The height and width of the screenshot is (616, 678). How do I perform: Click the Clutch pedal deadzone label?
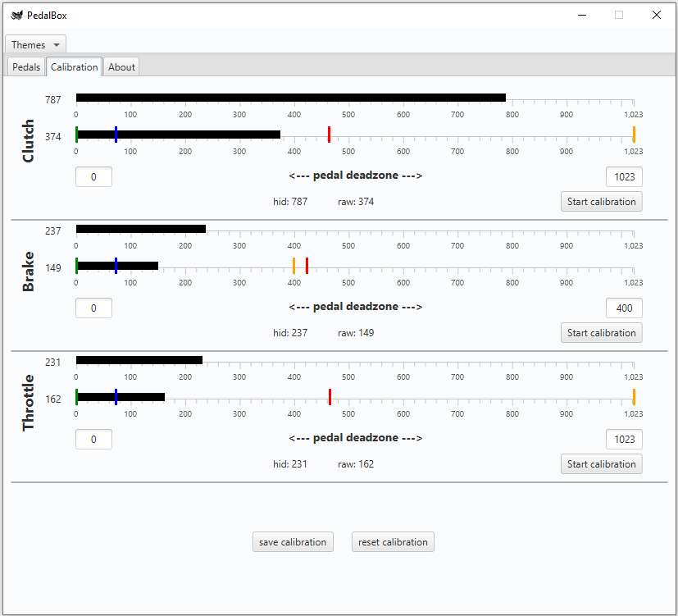coord(356,176)
